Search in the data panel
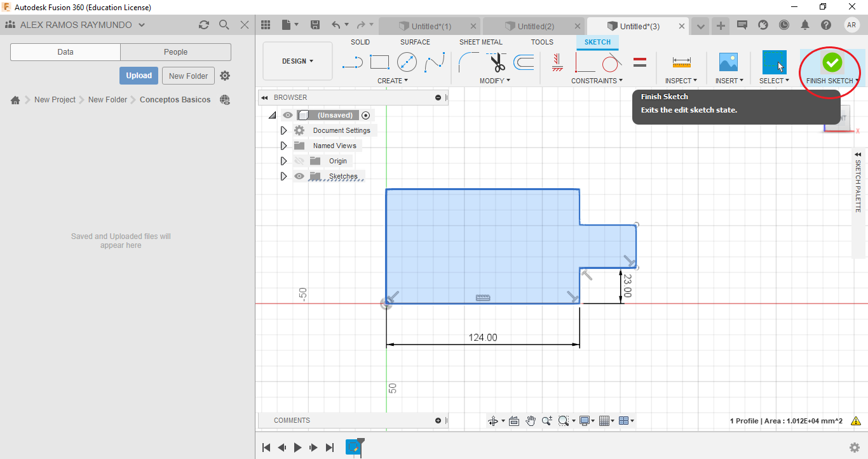 pyautogui.click(x=224, y=25)
